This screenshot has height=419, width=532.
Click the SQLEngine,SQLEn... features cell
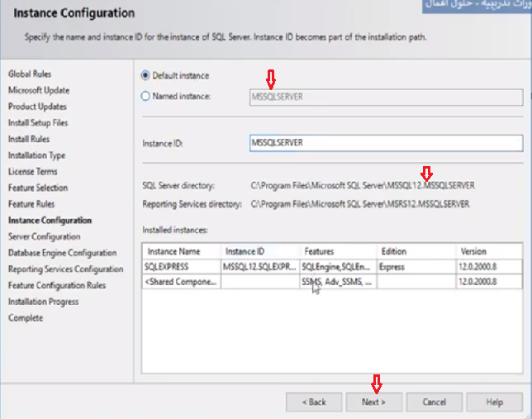[338, 267]
